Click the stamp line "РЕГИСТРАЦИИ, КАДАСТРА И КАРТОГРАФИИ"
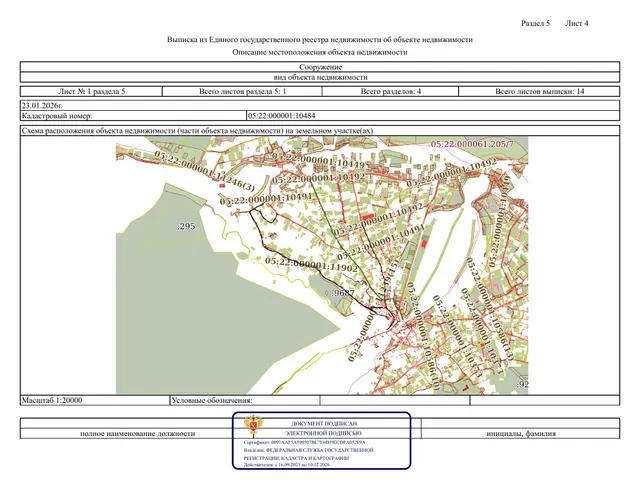 point(296,458)
